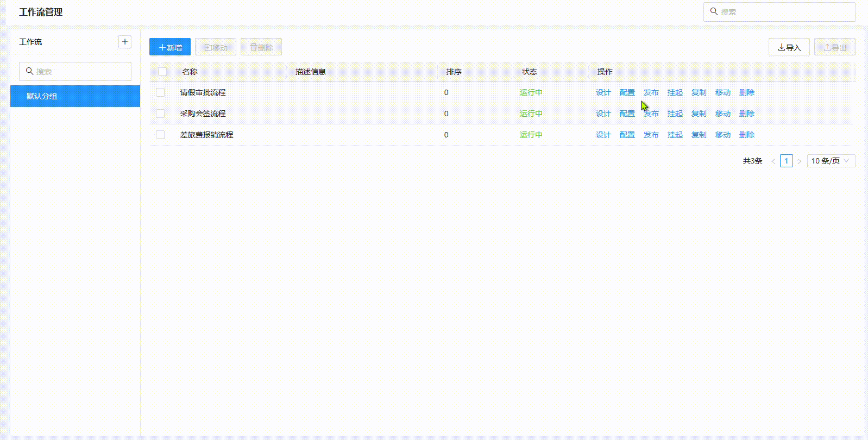The image size is (868, 440).
Task: Go to the next page arrow
Action: (799, 161)
